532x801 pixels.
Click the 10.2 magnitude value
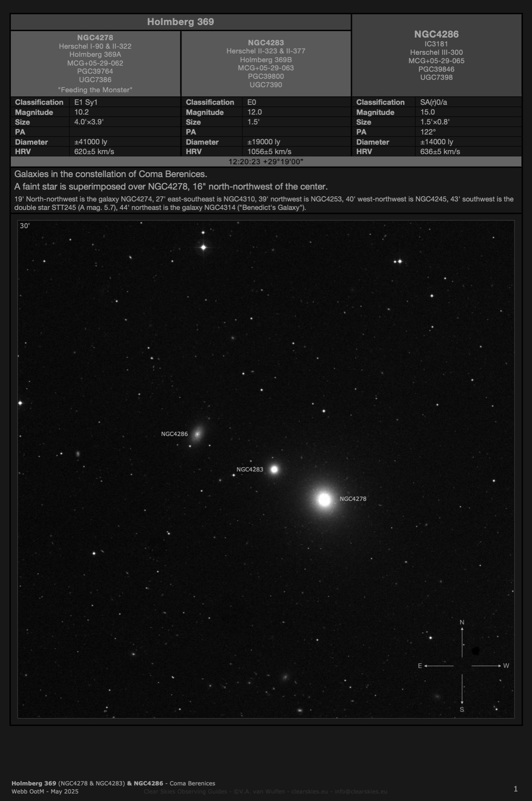point(81,112)
